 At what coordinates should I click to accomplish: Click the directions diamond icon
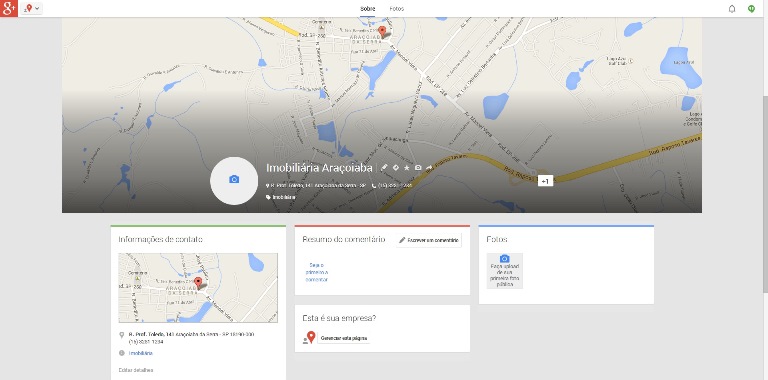click(x=396, y=167)
